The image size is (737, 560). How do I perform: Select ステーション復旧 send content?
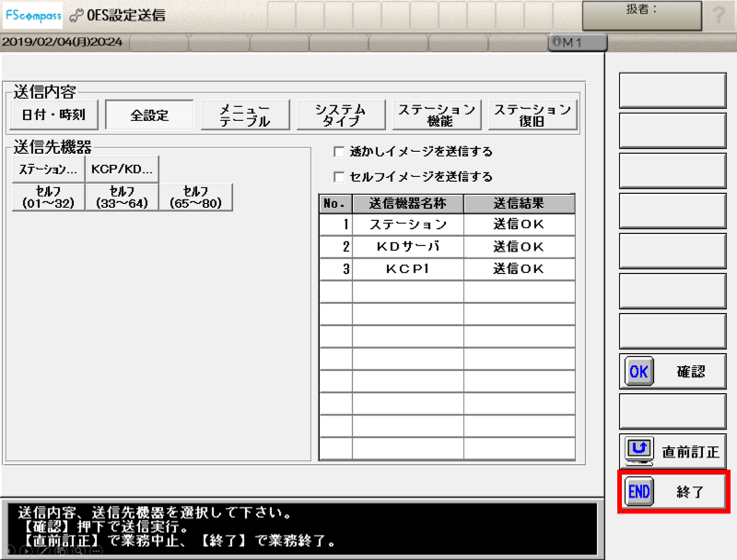click(x=533, y=114)
